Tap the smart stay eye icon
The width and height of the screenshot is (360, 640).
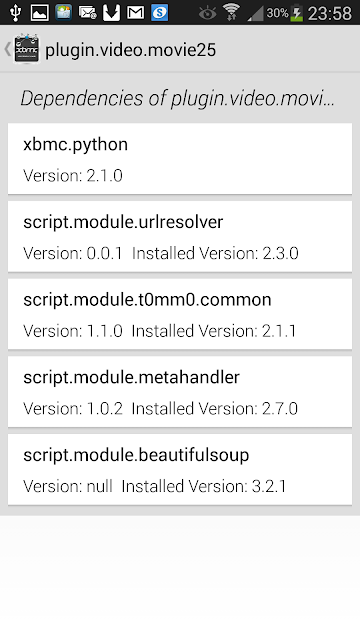coord(207,13)
